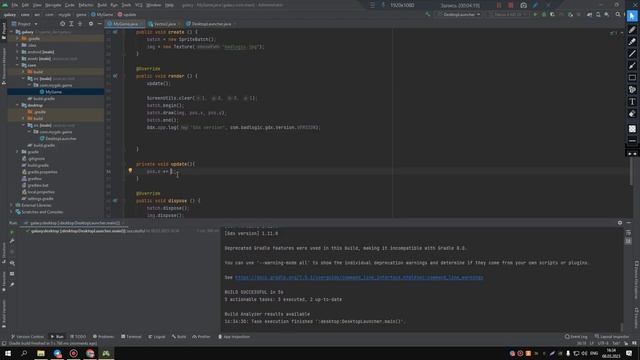Click the taskbar search magnifier
The image size is (640, 360).
(x=24, y=353)
